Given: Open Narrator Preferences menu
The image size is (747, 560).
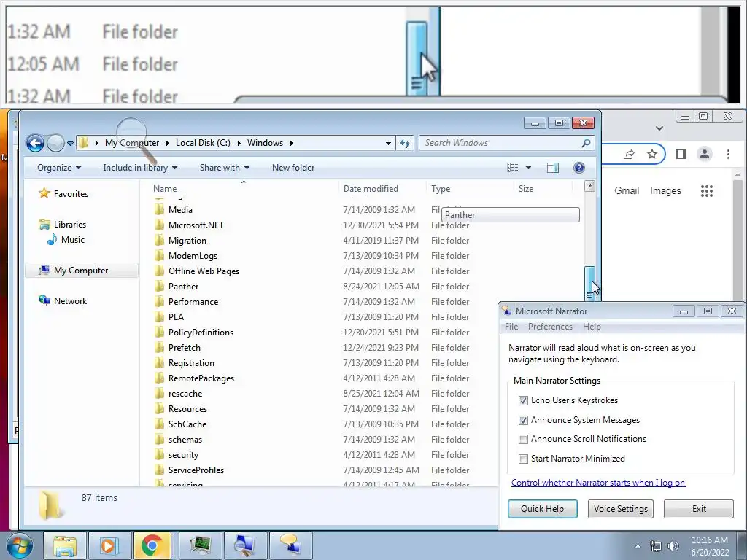Looking at the screenshot, I should pos(550,327).
